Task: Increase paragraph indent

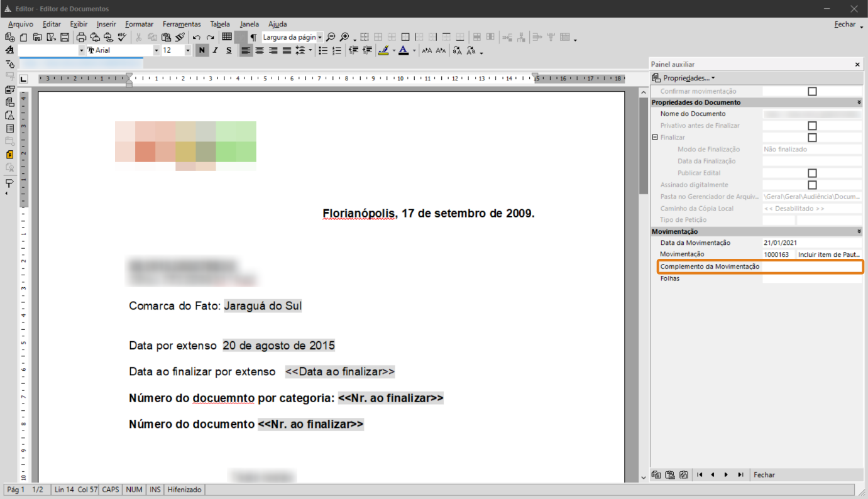Action: coord(367,50)
